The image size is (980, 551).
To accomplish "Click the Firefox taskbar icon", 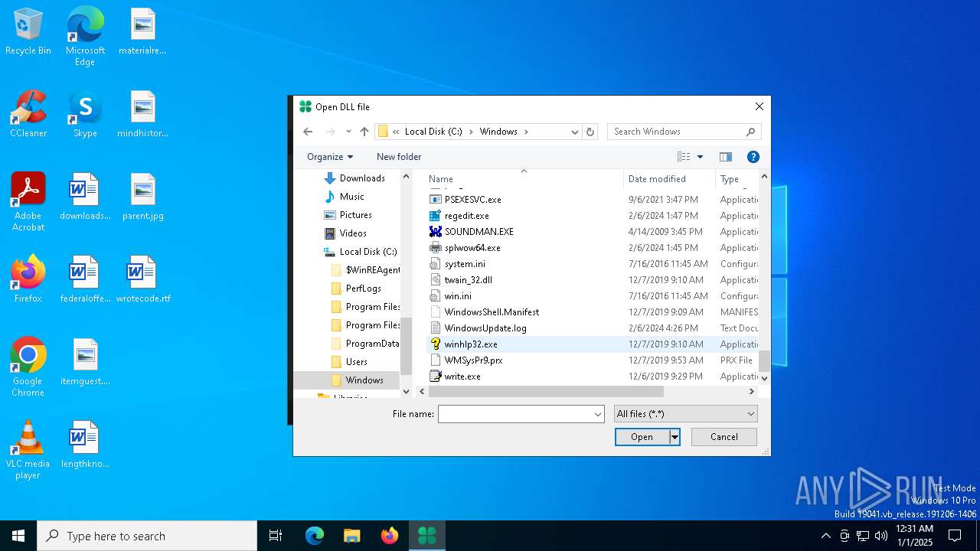I will [x=390, y=536].
